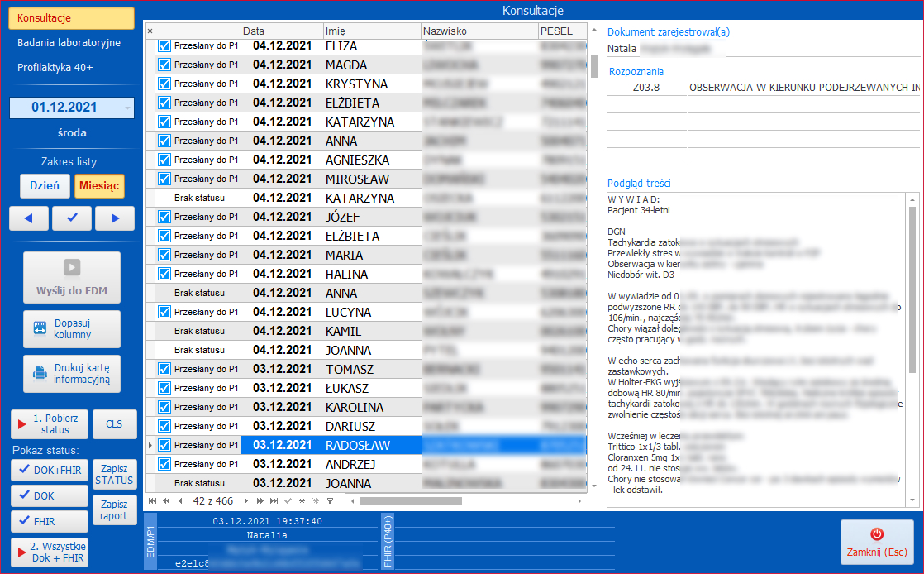This screenshot has height=574, width=924.
Task: Click the previous date arrow button
Action: pyautogui.click(x=29, y=218)
